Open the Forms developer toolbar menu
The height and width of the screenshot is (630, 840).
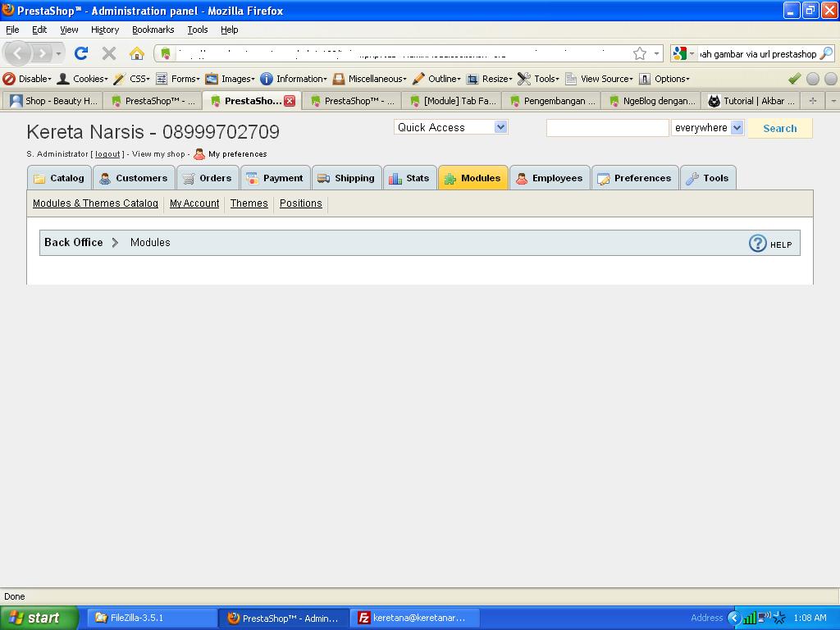[177, 79]
